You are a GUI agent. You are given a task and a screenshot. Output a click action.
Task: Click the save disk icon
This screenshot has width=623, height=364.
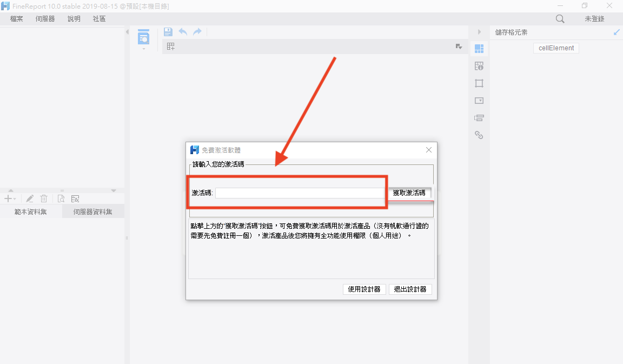tap(168, 32)
